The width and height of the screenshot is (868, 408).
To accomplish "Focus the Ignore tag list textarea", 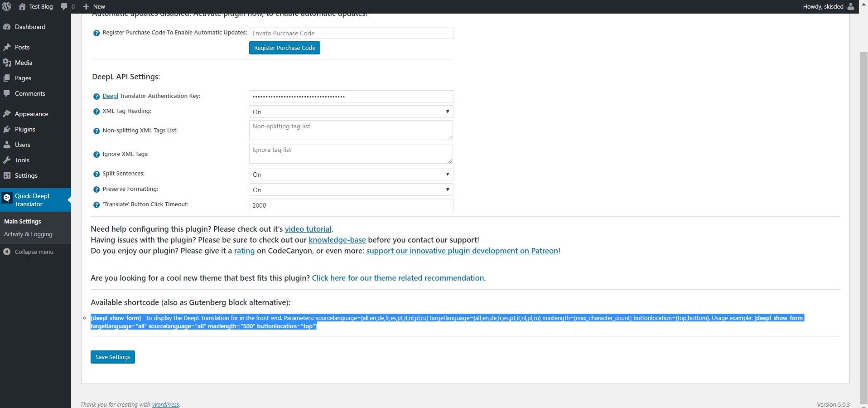I will click(x=351, y=154).
